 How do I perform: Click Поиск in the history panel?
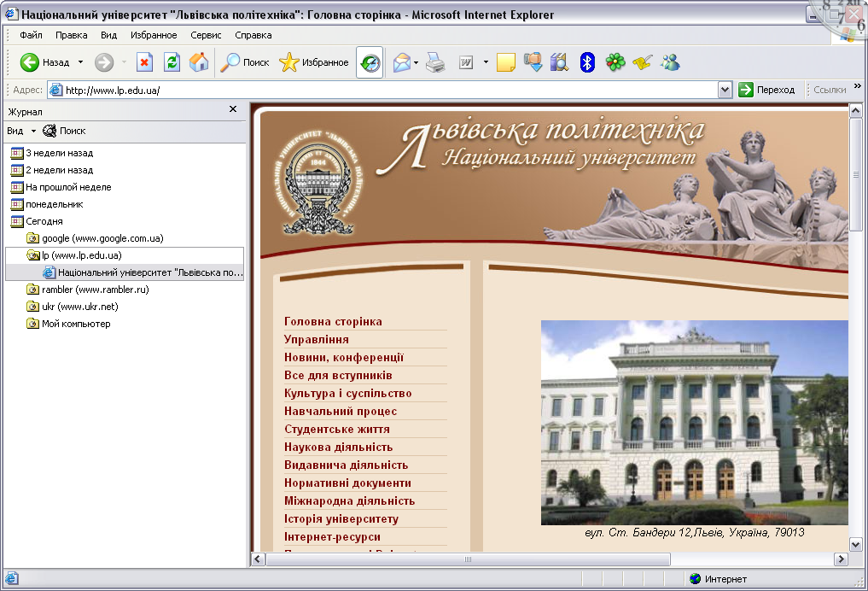pos(65,131)
